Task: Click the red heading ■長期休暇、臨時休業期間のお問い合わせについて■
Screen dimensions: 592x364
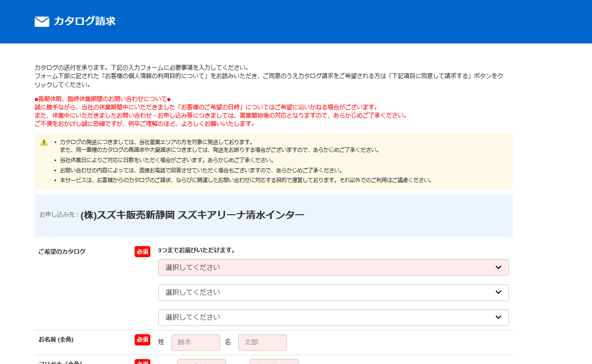Action: [102, 99]
